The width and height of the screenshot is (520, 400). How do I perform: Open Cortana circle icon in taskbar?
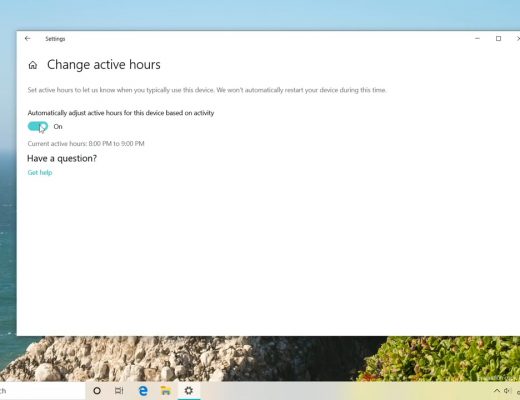click(97, 391)
